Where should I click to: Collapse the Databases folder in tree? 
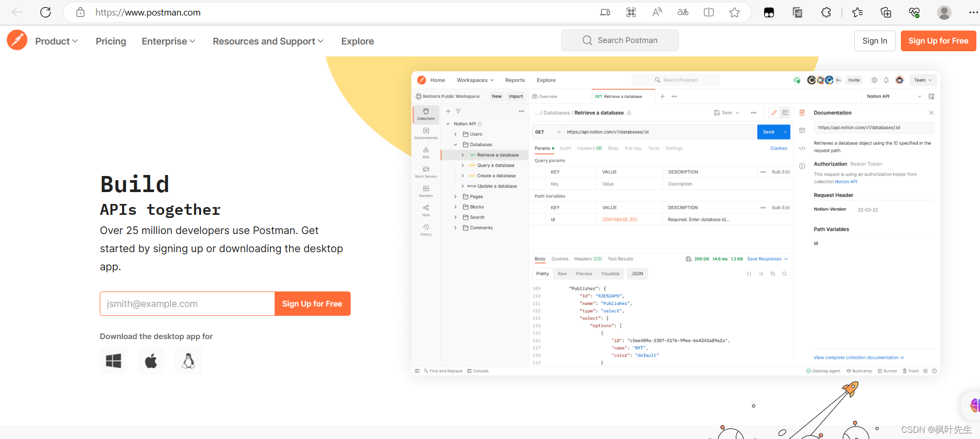456,144
